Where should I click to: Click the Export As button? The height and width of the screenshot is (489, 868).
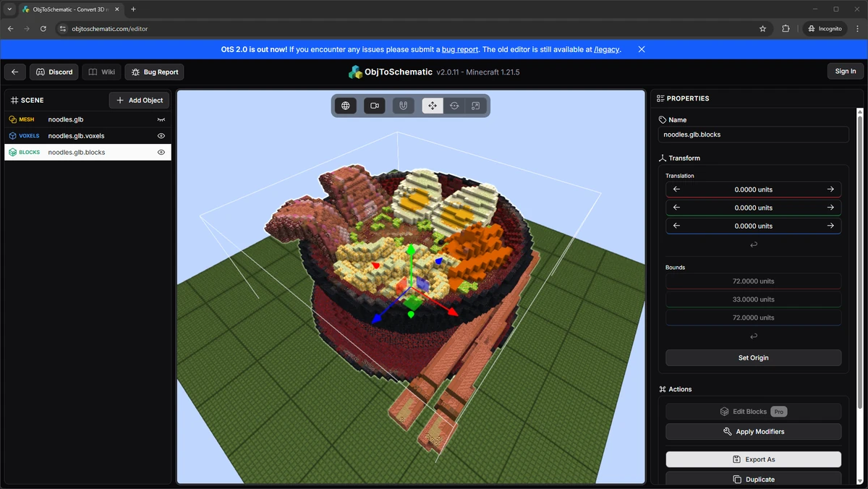[754, 459]
